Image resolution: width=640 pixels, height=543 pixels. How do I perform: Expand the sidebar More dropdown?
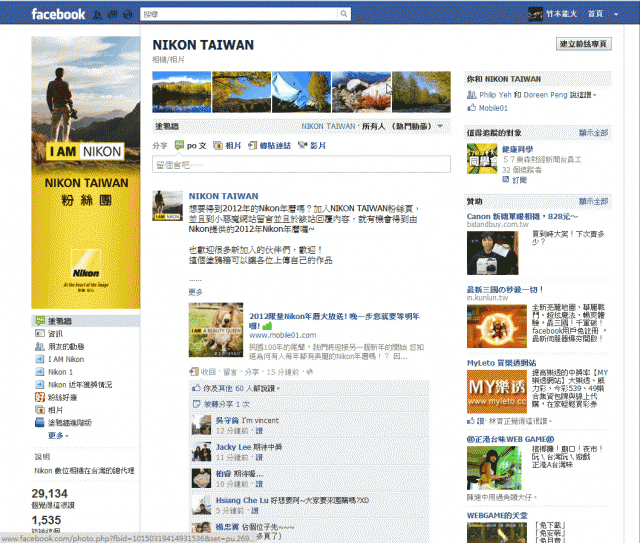pyautogui.click(x=58, y=436)
